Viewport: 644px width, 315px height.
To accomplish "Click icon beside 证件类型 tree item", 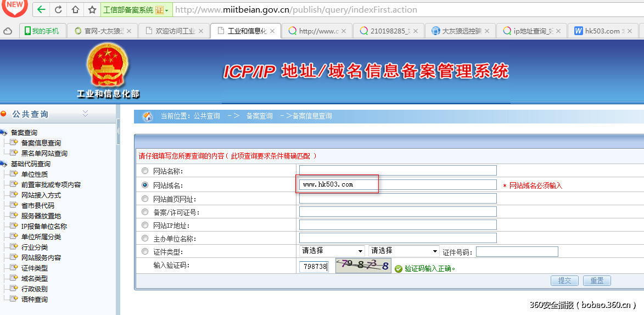I will (x=14, y=268).
